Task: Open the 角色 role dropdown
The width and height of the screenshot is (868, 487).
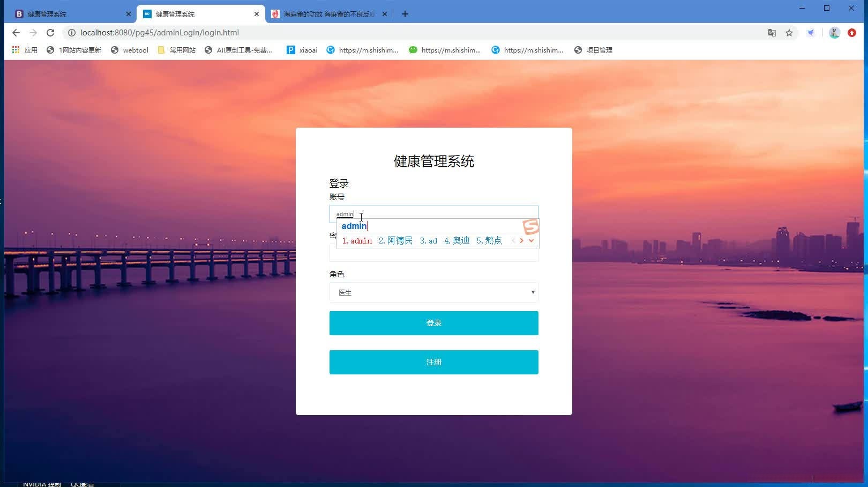Action: [x=433, y=292]
